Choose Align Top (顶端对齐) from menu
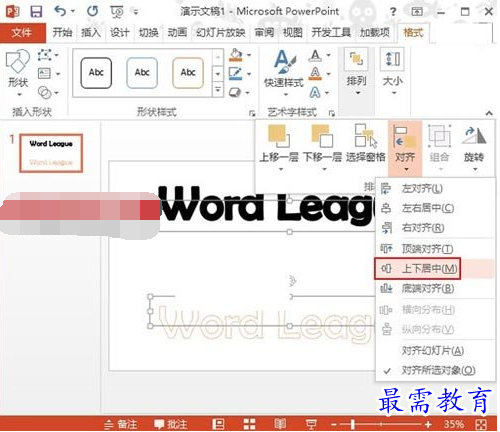Image resolution: width=500 pixels, height=432 pixels. [x=435, y=249]
